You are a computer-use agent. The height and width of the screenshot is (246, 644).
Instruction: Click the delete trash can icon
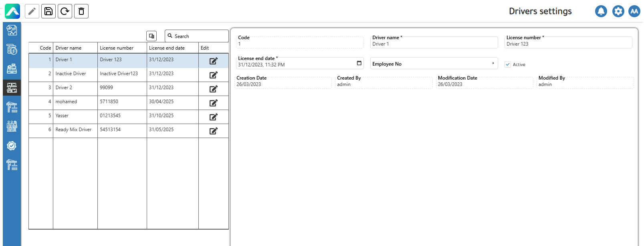(81, 11)
